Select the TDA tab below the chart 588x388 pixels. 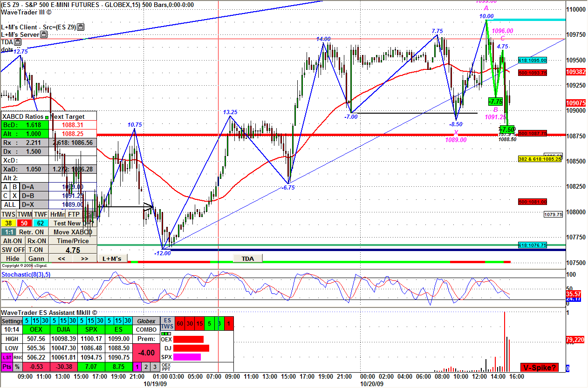point(247,259)
